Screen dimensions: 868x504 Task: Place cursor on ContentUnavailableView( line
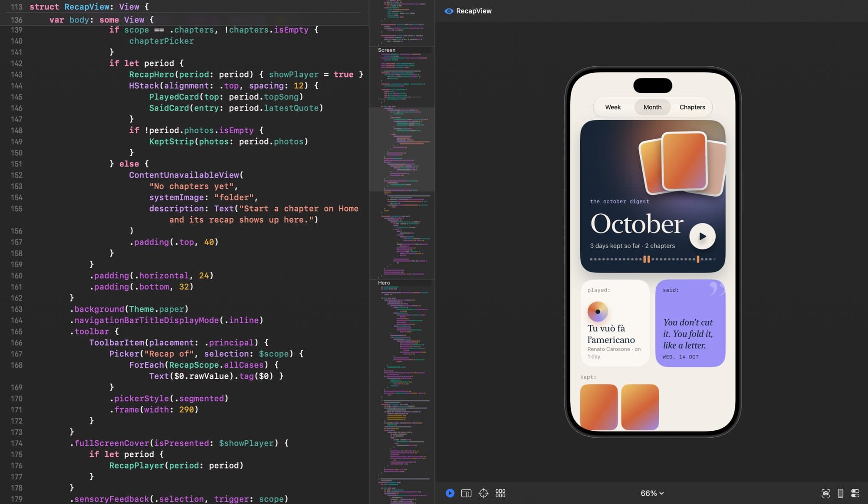[186, 175]
